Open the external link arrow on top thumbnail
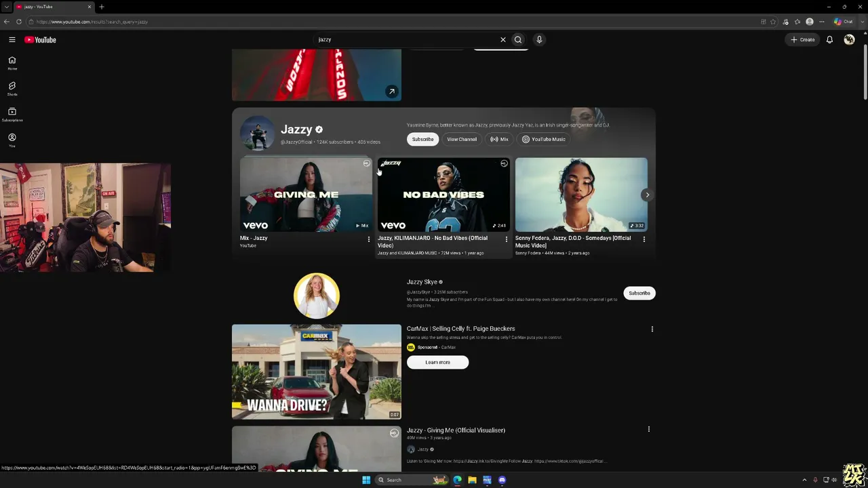 (x=391, y=91)
